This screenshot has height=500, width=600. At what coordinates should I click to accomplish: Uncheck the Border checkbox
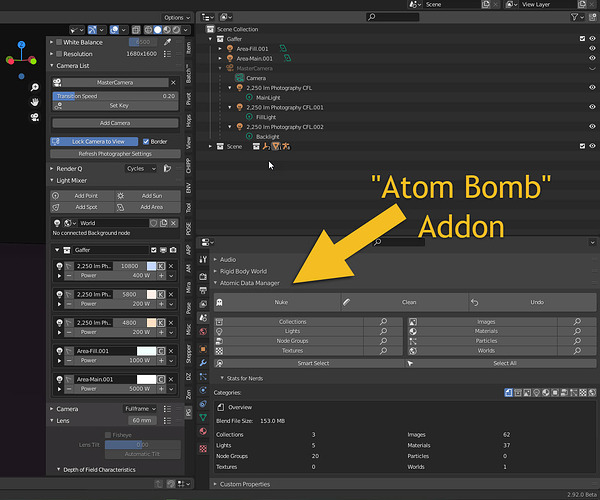pyautogui.click(x=146, y=142)
